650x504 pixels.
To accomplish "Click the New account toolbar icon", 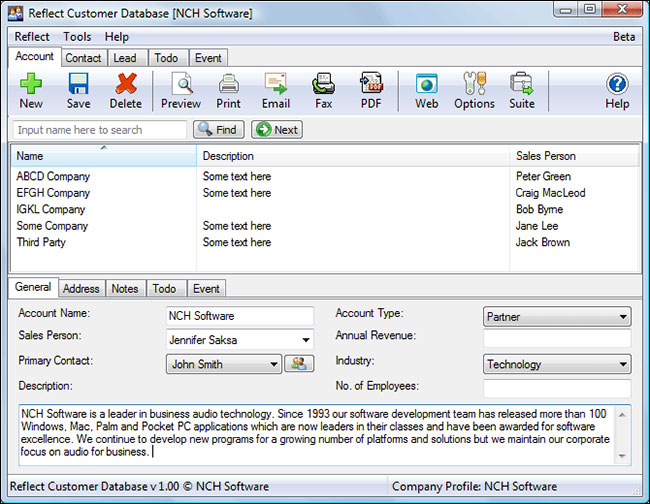I will pos(31,86).
